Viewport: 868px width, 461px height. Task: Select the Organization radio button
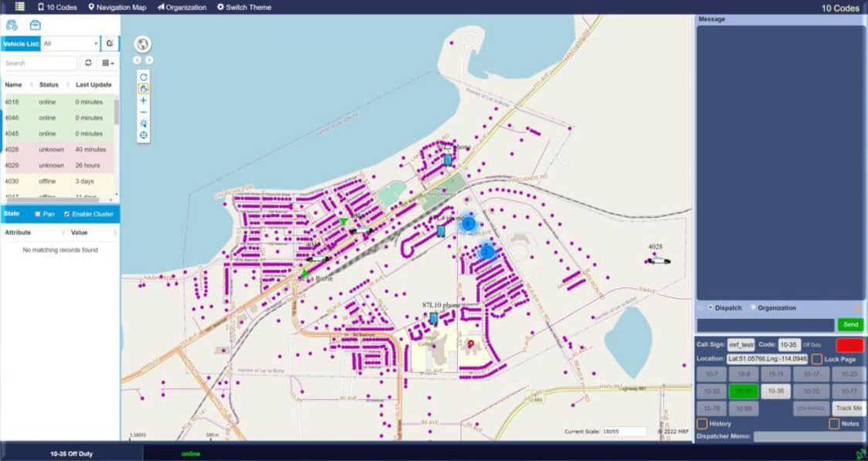point(753,308)
